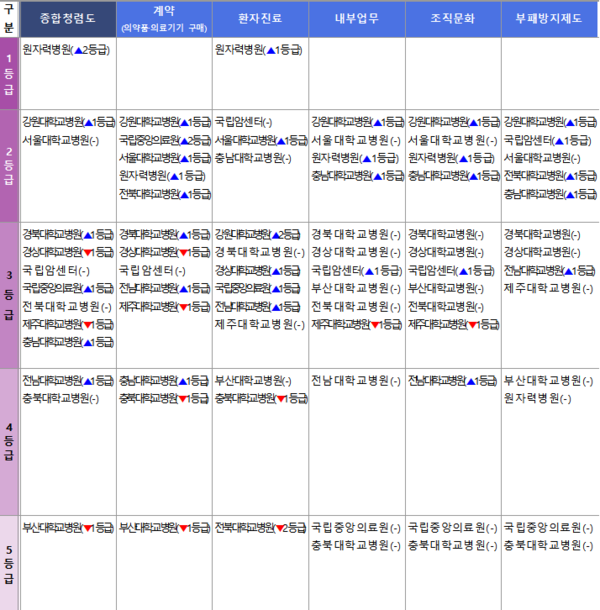The image size is (600, 610).
Task: Click 국립암센터(-) in 환자진료 2등급 row
Action: point(244,122)
